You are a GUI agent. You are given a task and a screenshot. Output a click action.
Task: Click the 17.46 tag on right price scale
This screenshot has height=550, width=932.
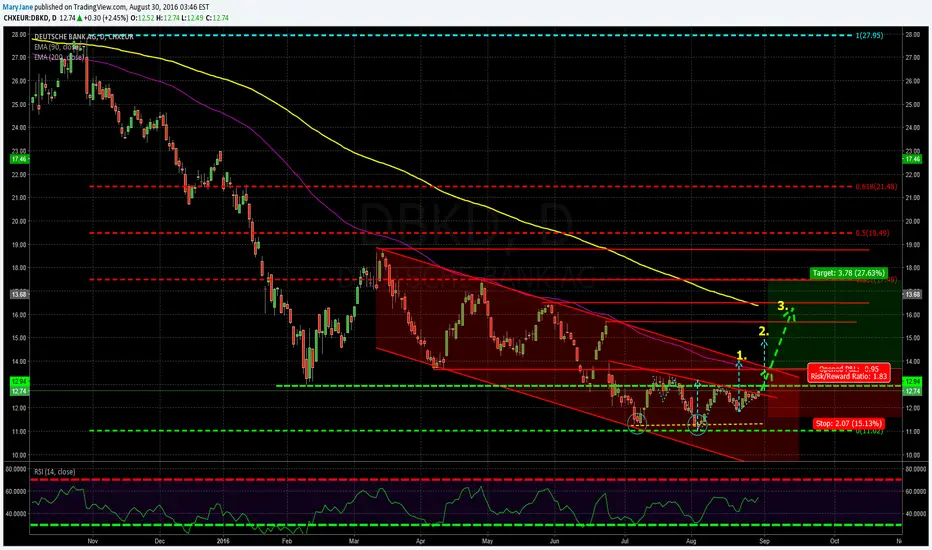911,159
